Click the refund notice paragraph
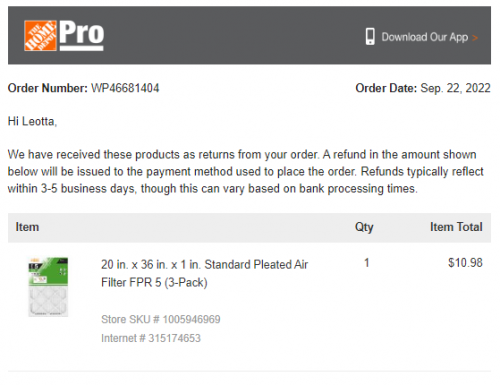This screenshot has width=500, height=385. pyautogui.click(x=246, y=172)
